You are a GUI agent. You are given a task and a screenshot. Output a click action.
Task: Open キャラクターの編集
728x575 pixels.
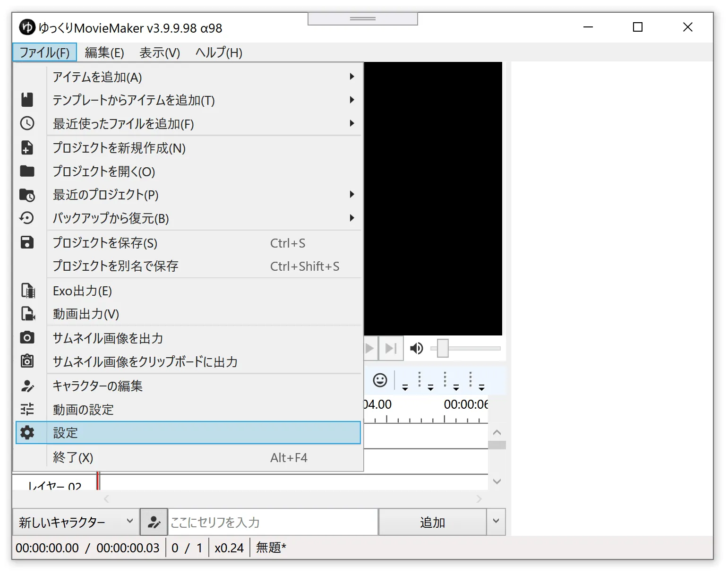coord(188,386)
